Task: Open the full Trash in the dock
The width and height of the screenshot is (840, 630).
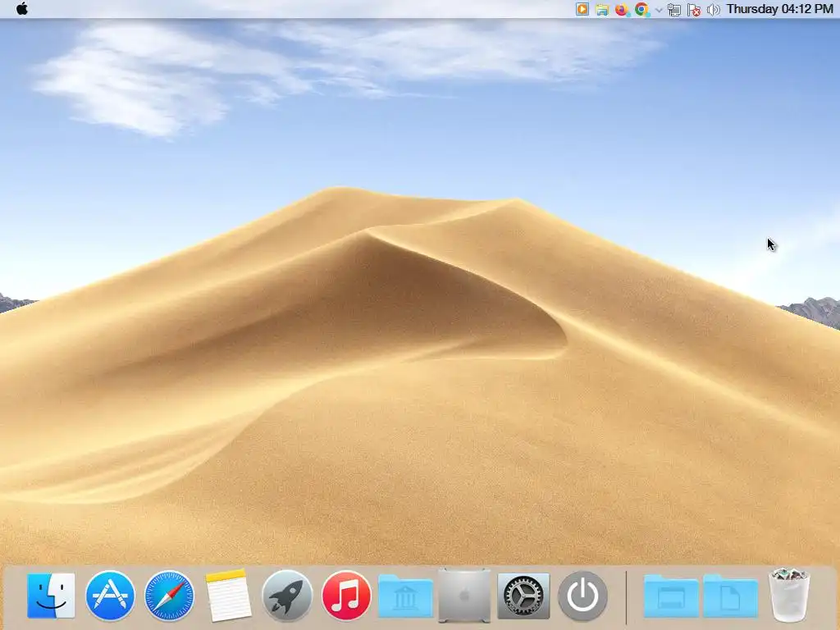Action: tap(789, 596)
